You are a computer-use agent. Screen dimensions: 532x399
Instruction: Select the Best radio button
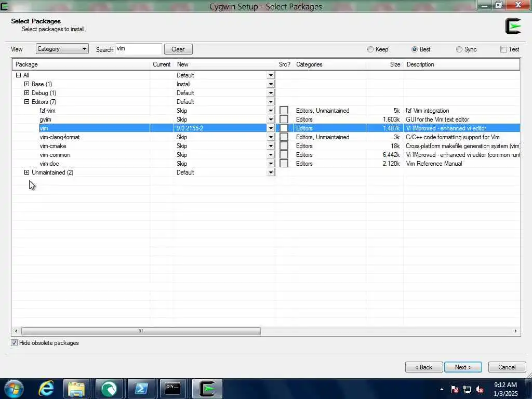[414, 49]
